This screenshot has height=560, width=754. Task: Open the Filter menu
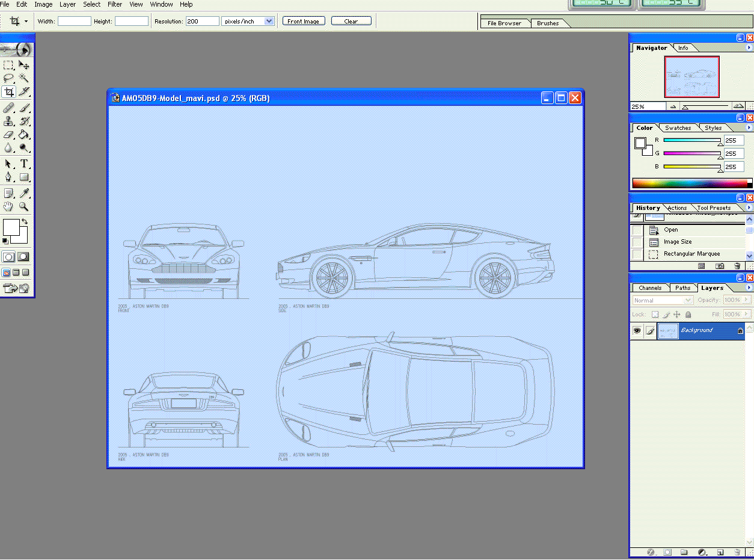(115, 4)
